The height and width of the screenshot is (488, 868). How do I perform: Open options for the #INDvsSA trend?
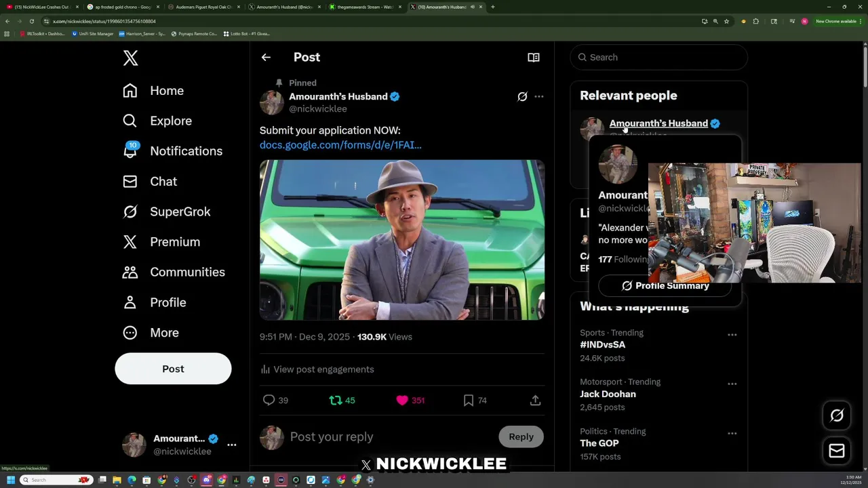pyautogui.click(x=732, y=335)
